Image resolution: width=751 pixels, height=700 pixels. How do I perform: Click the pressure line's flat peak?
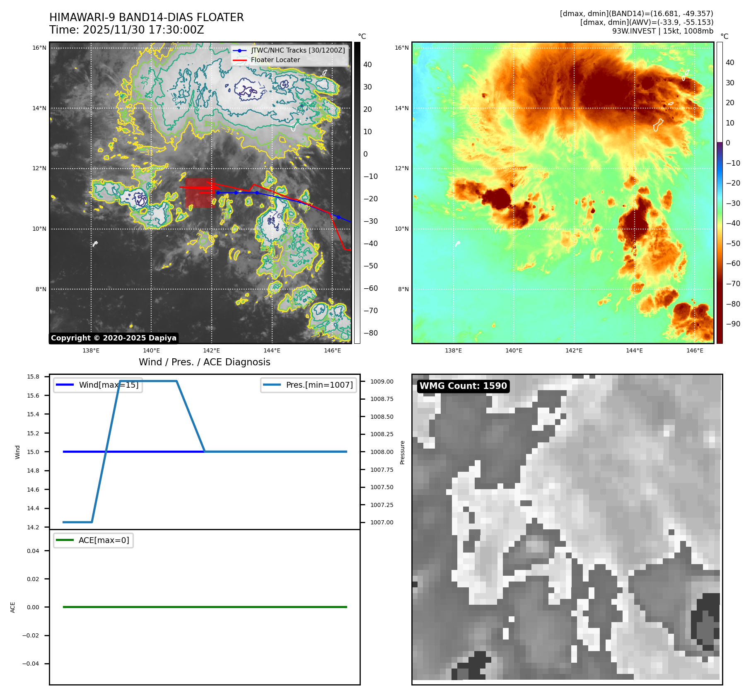[x=148, y=381]
